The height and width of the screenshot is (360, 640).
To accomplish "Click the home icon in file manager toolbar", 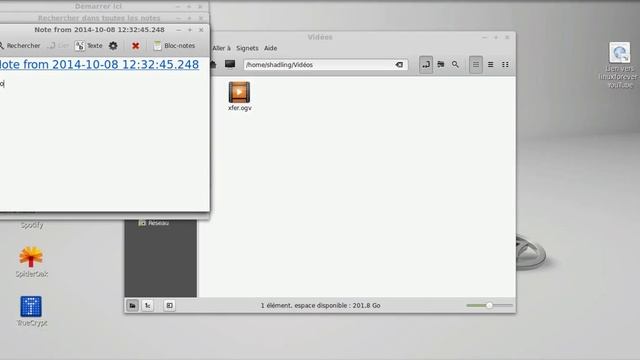I will [213, 64].
